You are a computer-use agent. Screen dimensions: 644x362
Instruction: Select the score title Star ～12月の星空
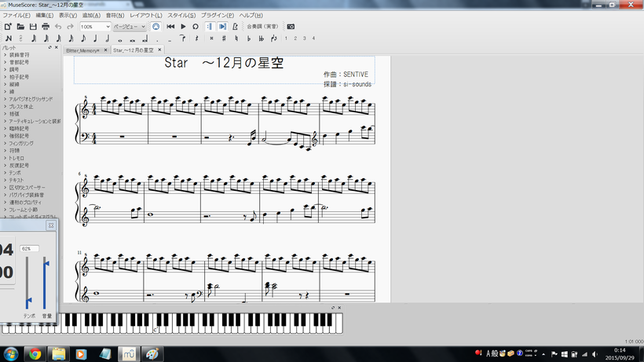click(224, 63)
